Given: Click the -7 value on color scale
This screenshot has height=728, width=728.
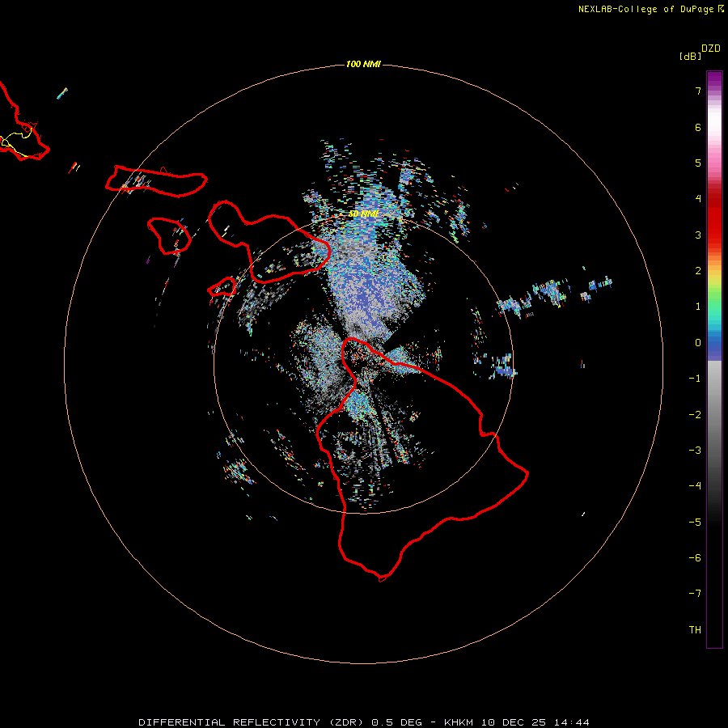Looking at the screenshot, I should click(695, 594).
